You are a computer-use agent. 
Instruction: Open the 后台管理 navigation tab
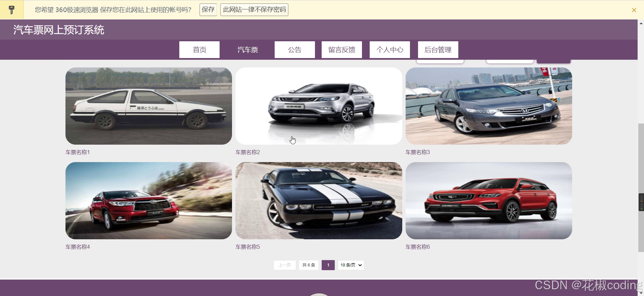coord(438,50)
